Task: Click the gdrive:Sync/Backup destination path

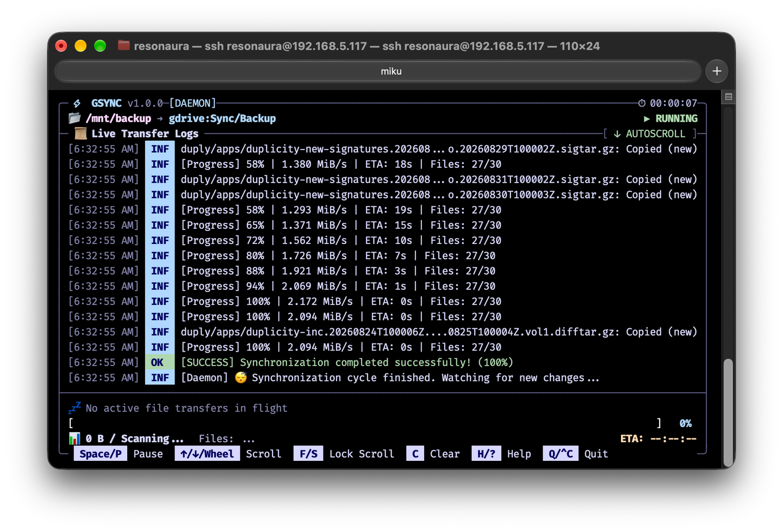Action: point(222,118)
